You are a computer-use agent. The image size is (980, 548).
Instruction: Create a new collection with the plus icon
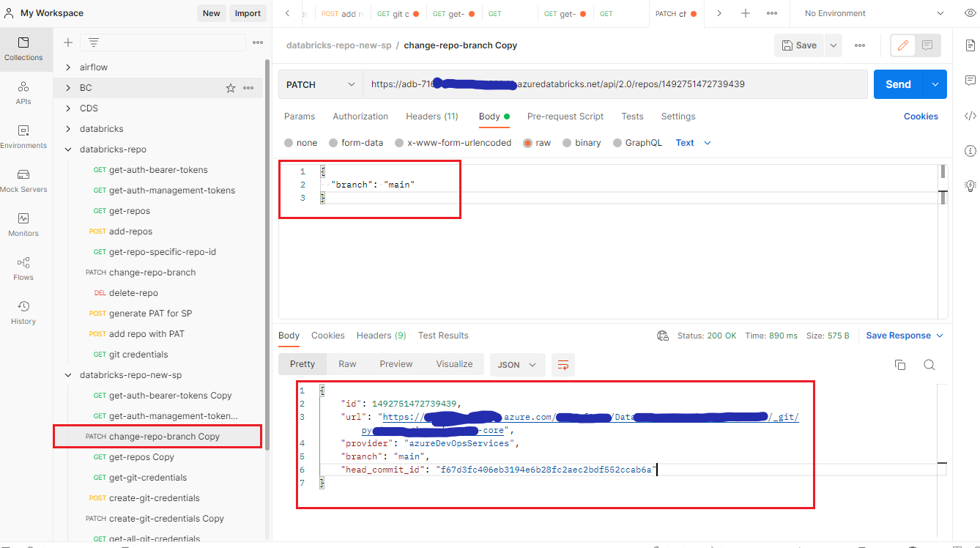(x=68, y=42)
